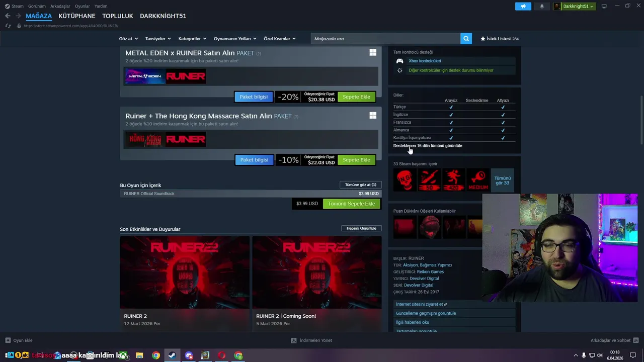The image size is (644, 362).
Task: Click the browser forward arrow
Action: (x=18, y=16)
